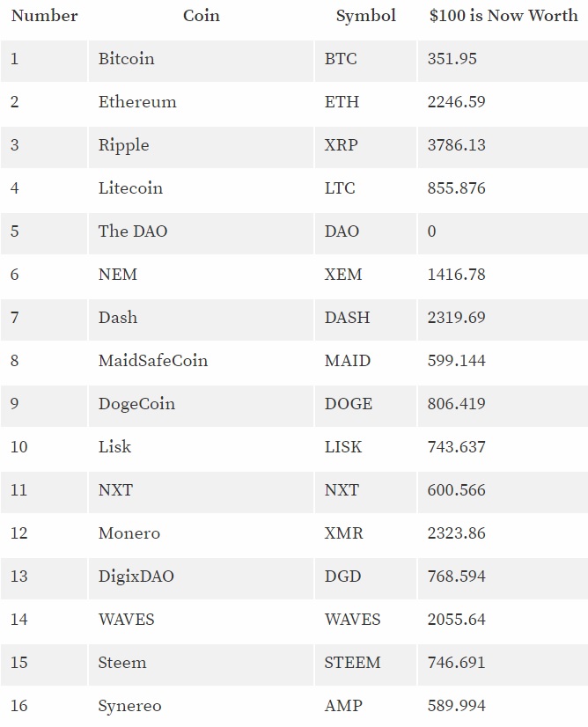Click the Number column header
Image resolution: width=588 pixels, height=727 pixels.
(44, 16)
